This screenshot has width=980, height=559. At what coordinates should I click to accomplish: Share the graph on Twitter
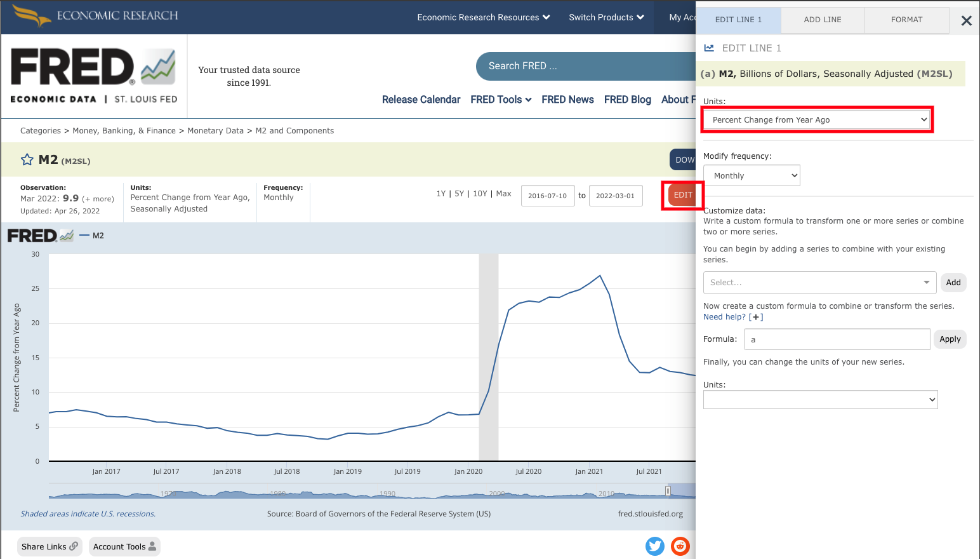655,546
